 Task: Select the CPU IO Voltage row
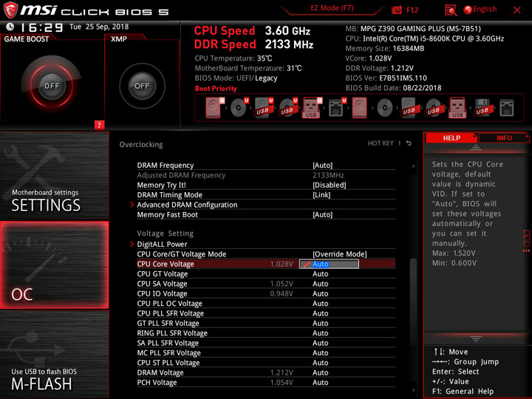[266, 293]
